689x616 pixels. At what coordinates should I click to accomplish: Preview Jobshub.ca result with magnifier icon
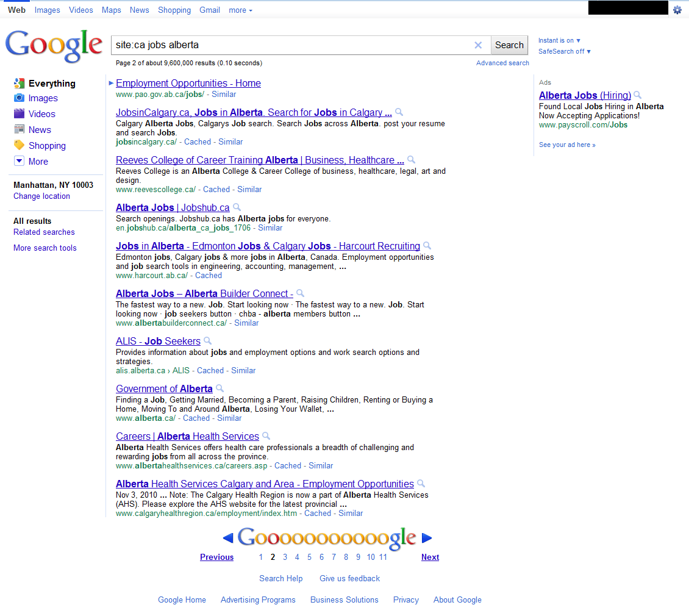237,207
